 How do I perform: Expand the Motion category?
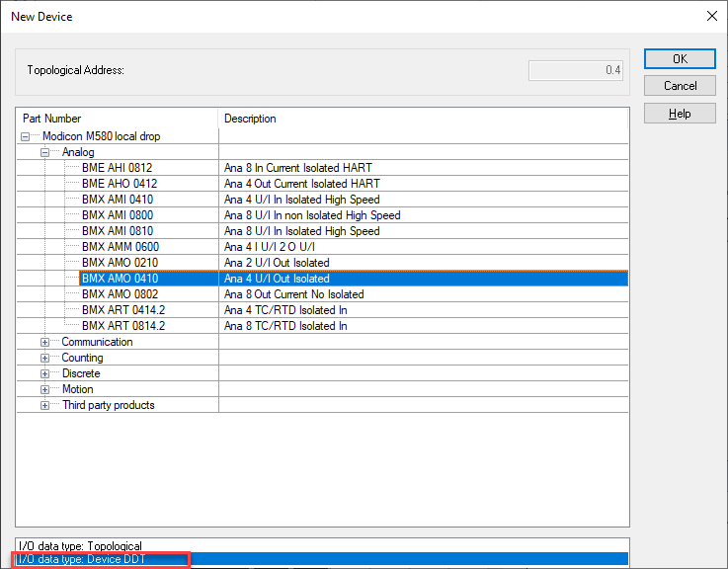pyautogui.click(x=44, y=390)
